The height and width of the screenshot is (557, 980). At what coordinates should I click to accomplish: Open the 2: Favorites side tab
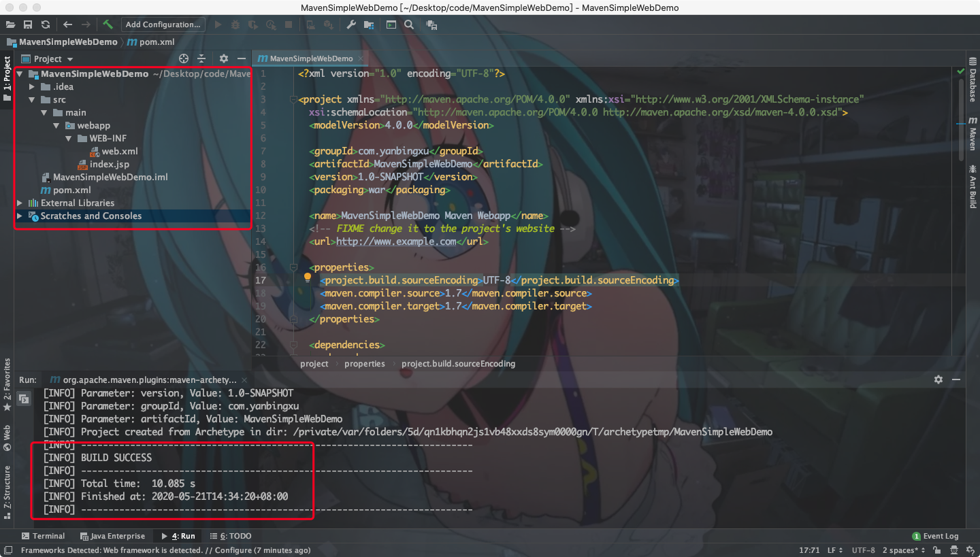7,384
